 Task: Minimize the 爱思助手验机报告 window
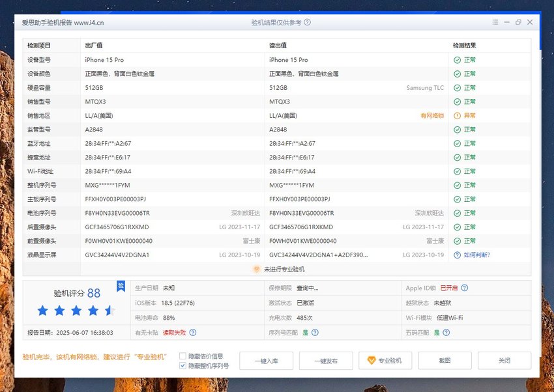coord(507,22)
